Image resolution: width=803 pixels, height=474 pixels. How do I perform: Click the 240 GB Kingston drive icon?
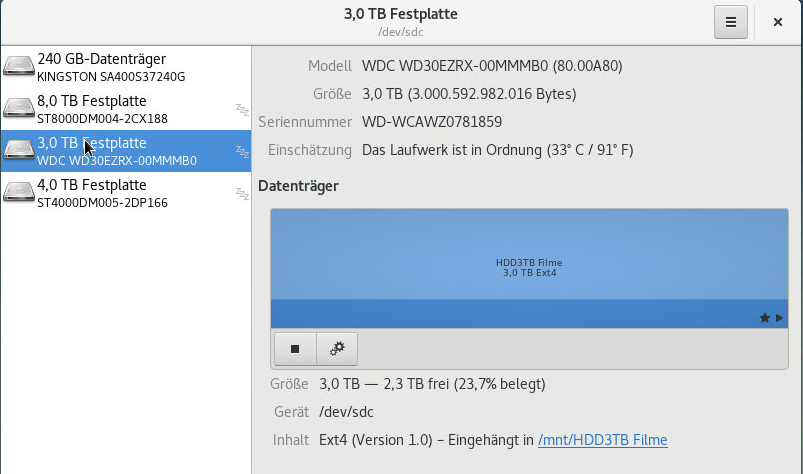point(19,67)
